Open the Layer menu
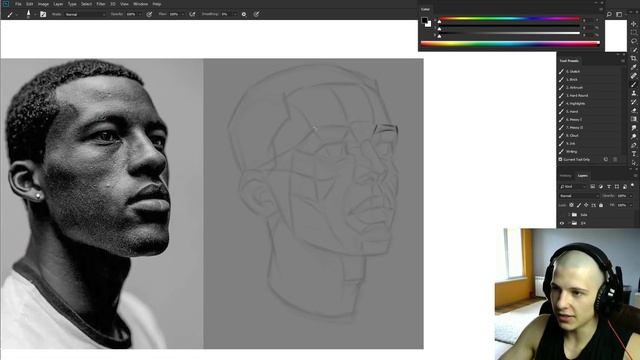640x360 pixels. [58, 4]
